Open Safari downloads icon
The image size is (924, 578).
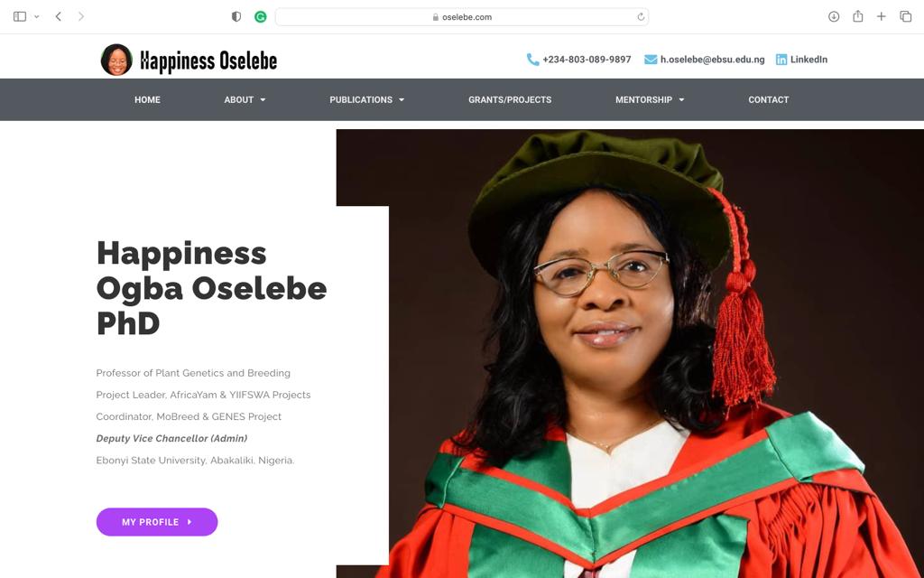(834, 16)
